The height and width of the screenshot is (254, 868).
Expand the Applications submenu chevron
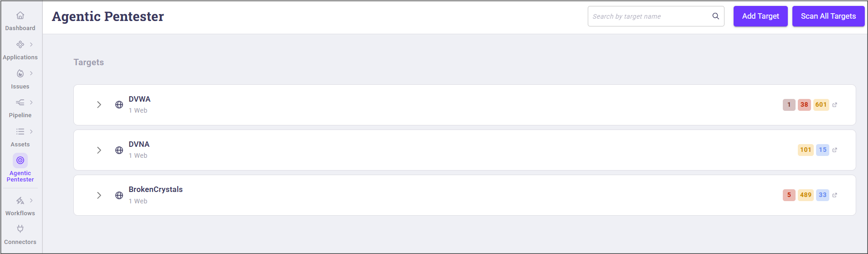31,45
